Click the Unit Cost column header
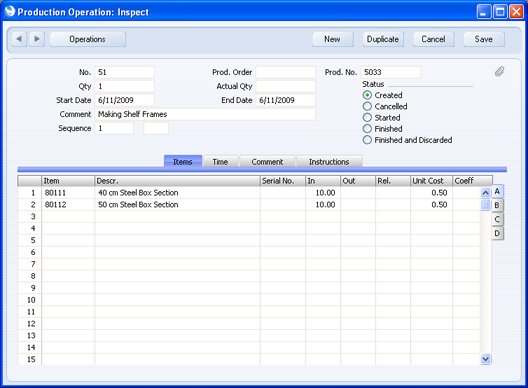 [x=431, y=181]
